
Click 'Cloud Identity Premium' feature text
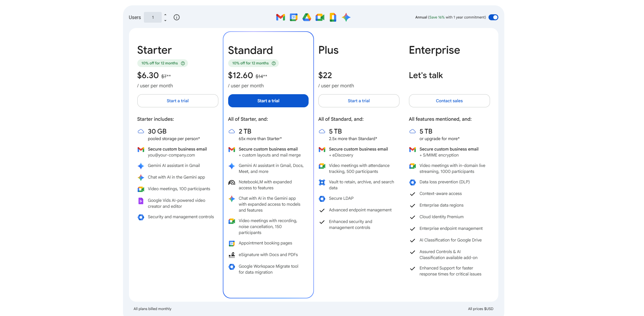[x=441, y=217]
